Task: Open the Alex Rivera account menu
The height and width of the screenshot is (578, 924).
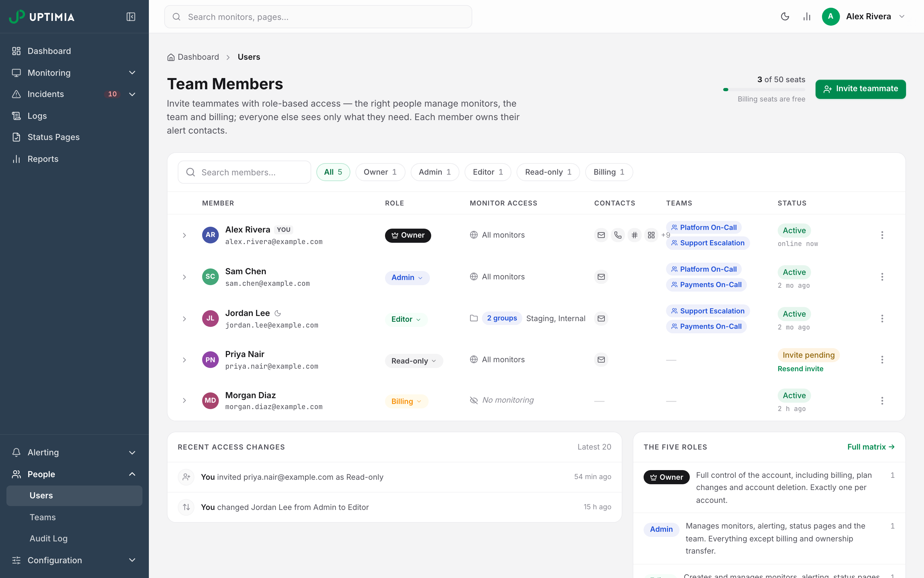Action: [x=864, y=16]
